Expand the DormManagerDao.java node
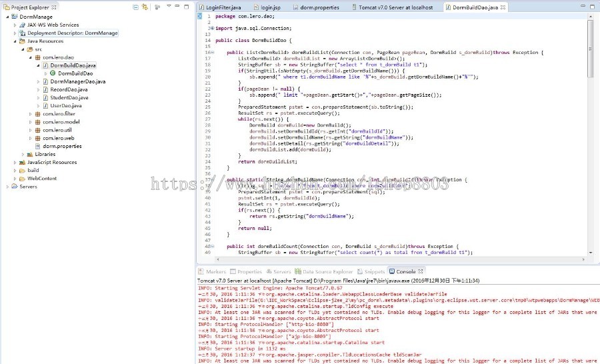 (x=38, y=81)
